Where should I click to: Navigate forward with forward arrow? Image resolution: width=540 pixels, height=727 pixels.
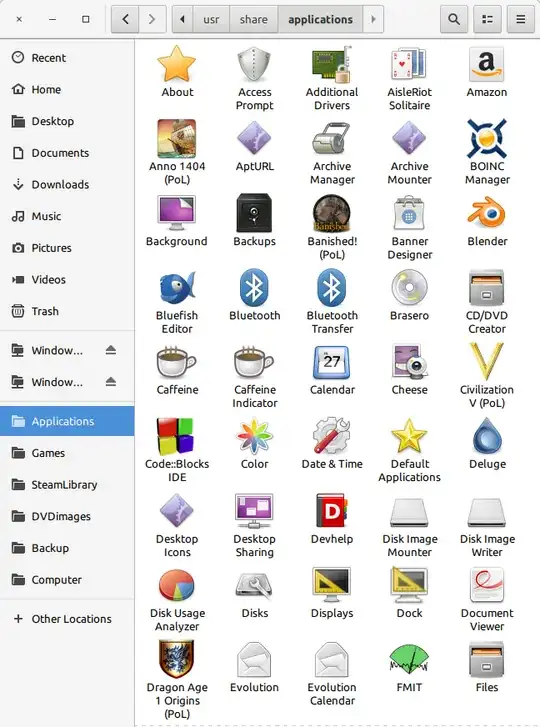click(x=152, y=19)
